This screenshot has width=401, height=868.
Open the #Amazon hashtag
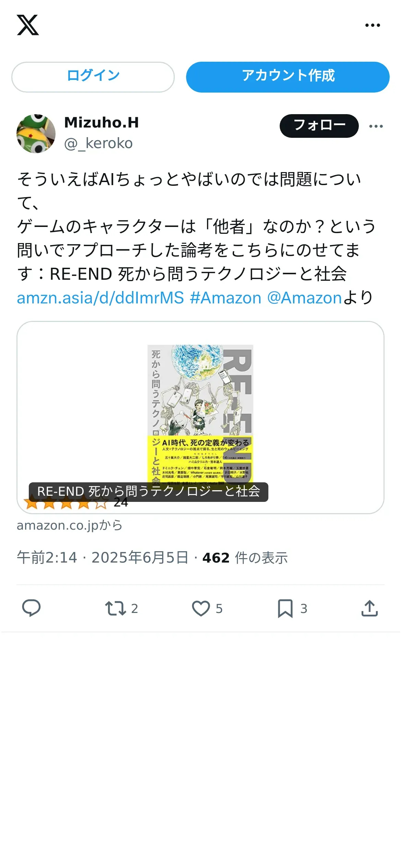(226, 298)
